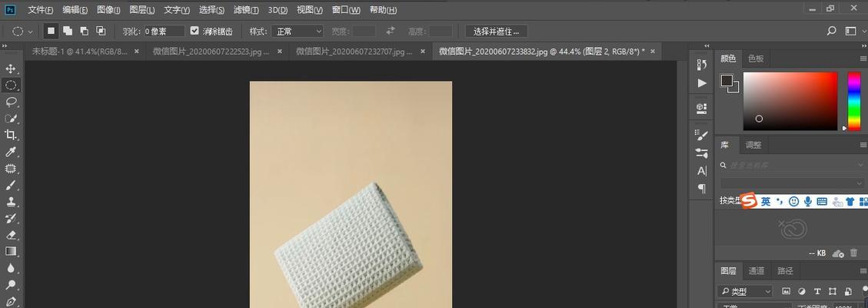Expand the collapsed icon panel dock
This screenshot has height=308, width=868.
pyautogui.click(x=707, y=46)
